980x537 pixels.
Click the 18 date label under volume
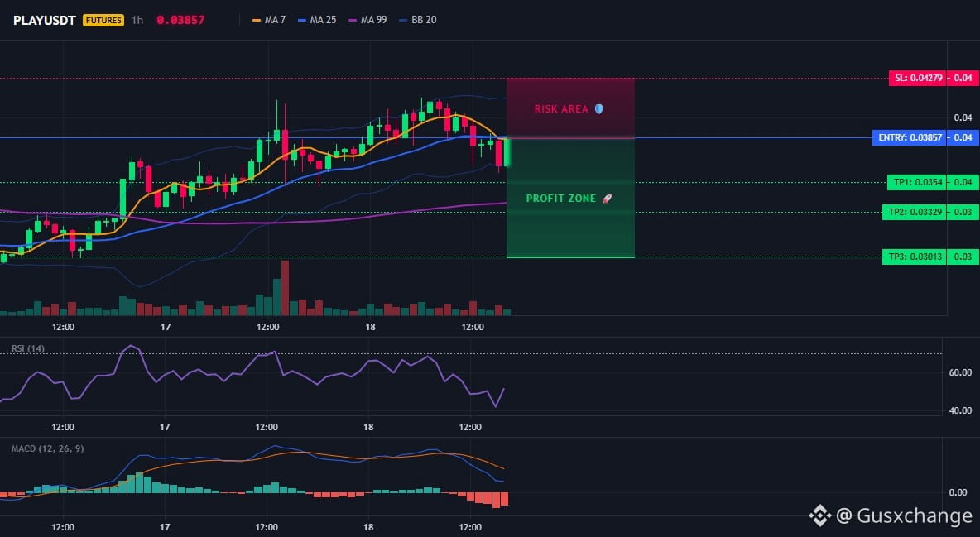click(370, 327)
